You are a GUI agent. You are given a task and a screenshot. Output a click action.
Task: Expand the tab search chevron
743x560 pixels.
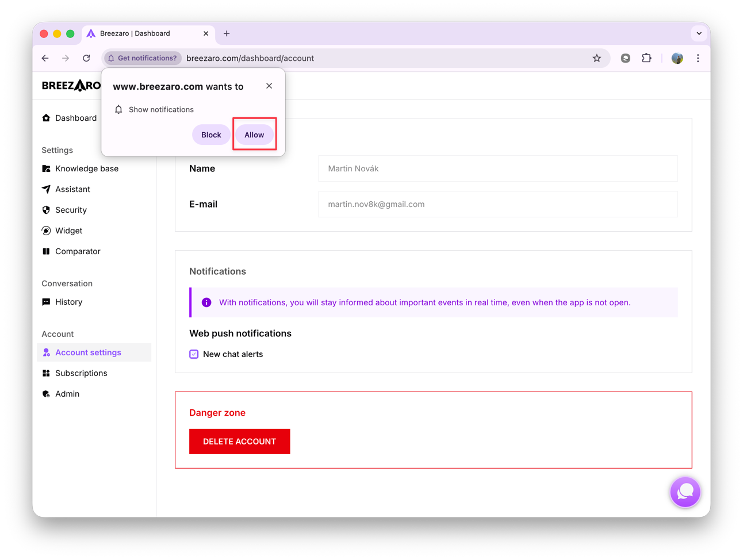point(699,33)
